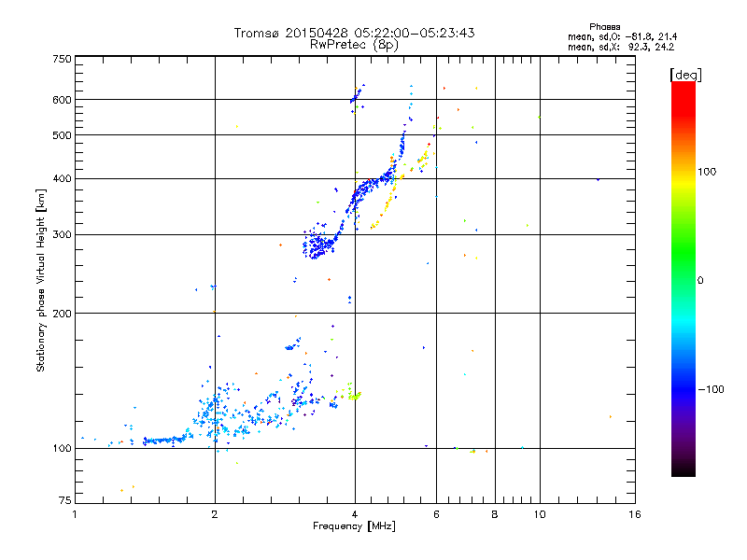747x560 pixels.
Task: Click the y-axis label '750'
Action: [63, 59]
